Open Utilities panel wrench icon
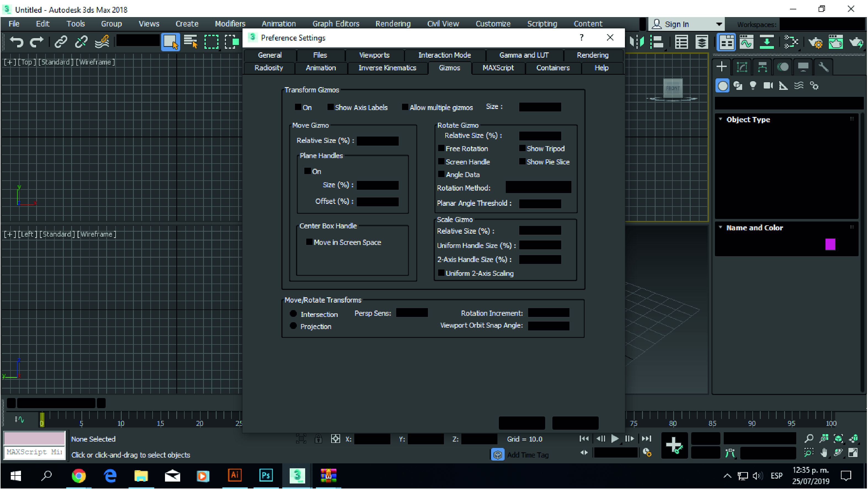Viewport: 868px width, 489px height. click(823, 67)
